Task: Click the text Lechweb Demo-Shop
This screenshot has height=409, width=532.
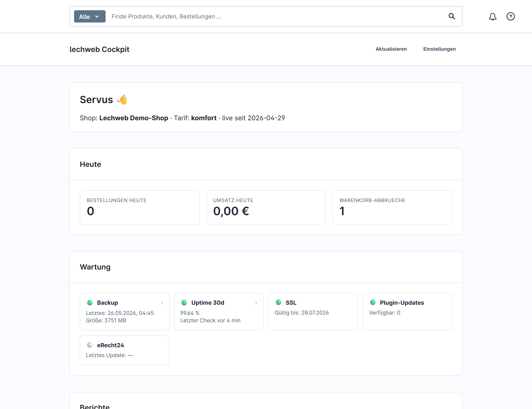Action: coord(134,118)
